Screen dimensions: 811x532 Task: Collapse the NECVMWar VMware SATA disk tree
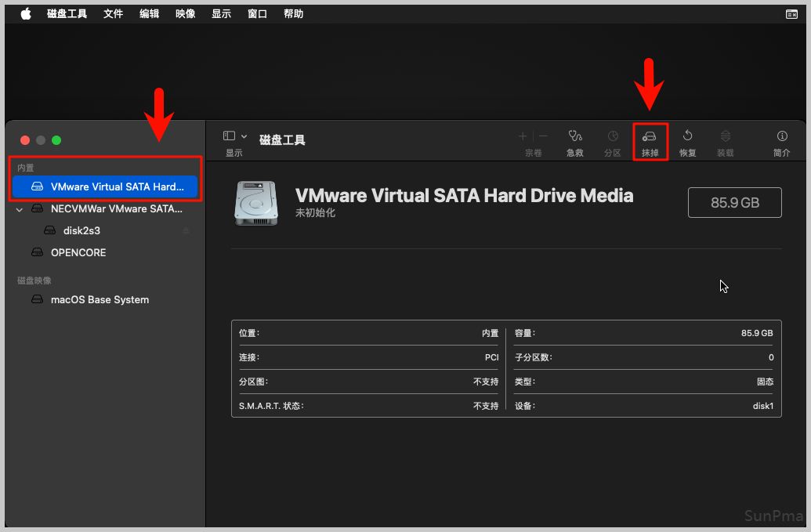point(20,209)
